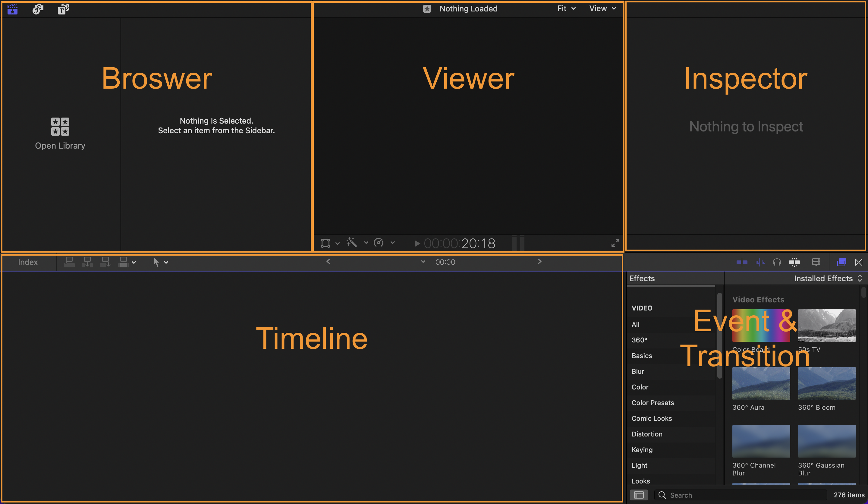The height and width of the screenshot is (504, 868).
Task: Toggle video skimming in the timeline
Action: click(x=742, y=262)
